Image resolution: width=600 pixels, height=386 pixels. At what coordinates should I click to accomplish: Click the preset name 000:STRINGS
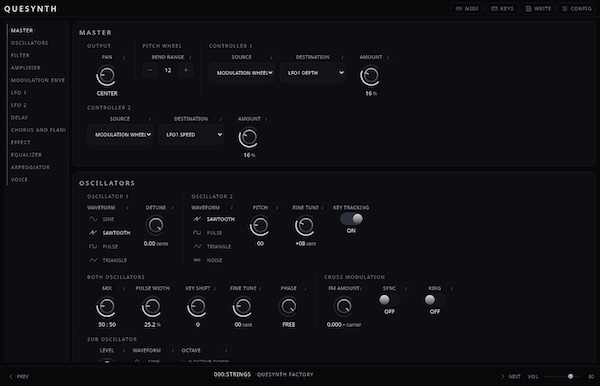coord(232,375)
